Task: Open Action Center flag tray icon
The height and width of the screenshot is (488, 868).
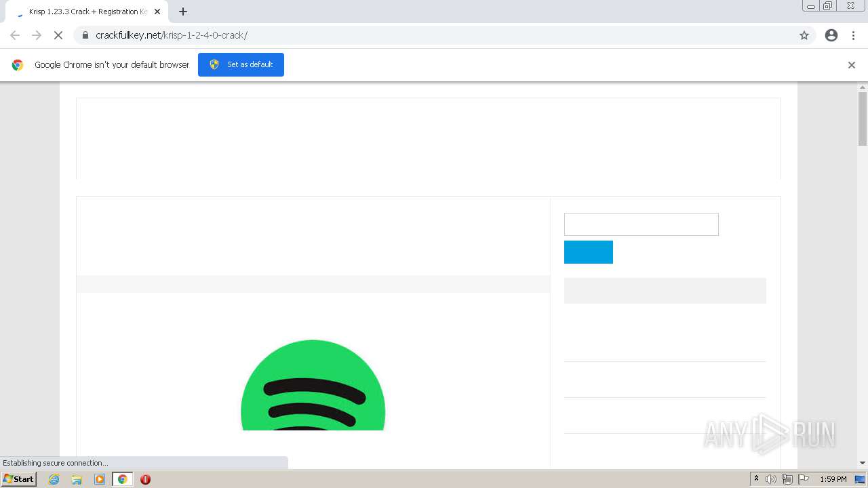Action: [x=804, y=479]
